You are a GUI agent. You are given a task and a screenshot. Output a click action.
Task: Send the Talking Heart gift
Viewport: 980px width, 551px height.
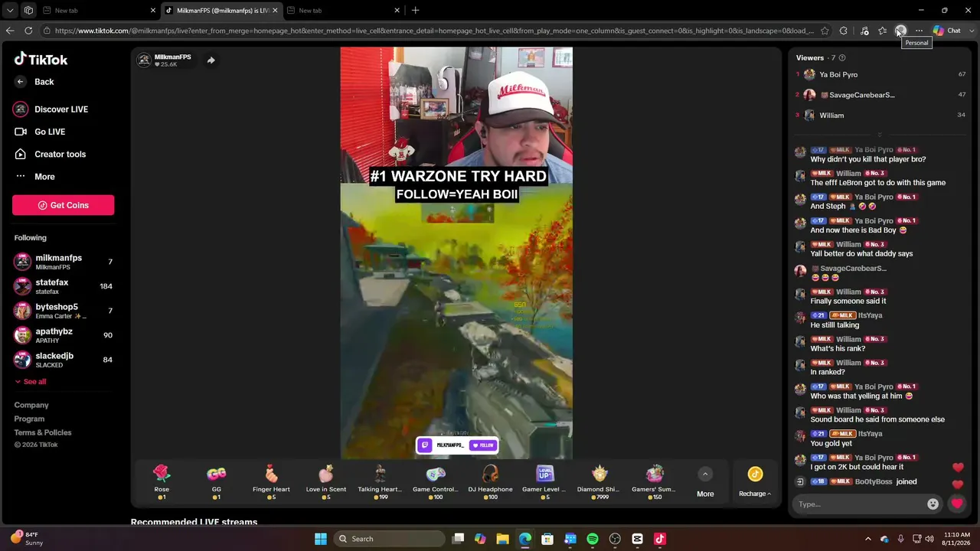[x=380, y=482]
